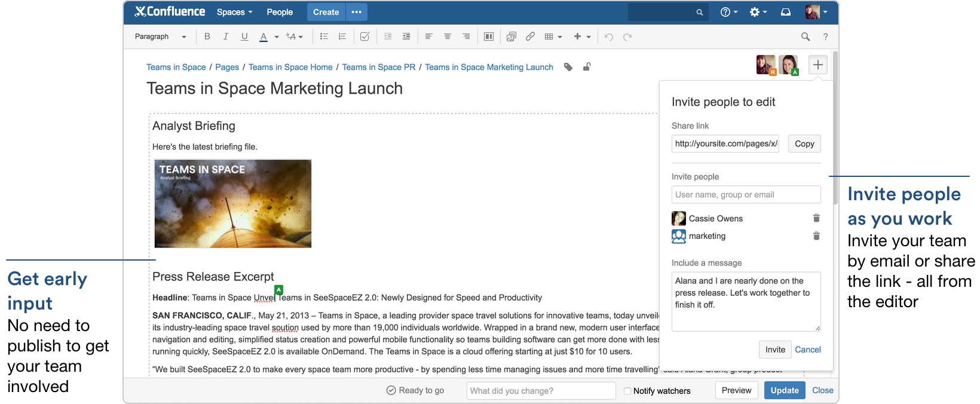Open the Paragraph style dropdown
Viewport: 980px width, 404px height.
pos(161,36)
